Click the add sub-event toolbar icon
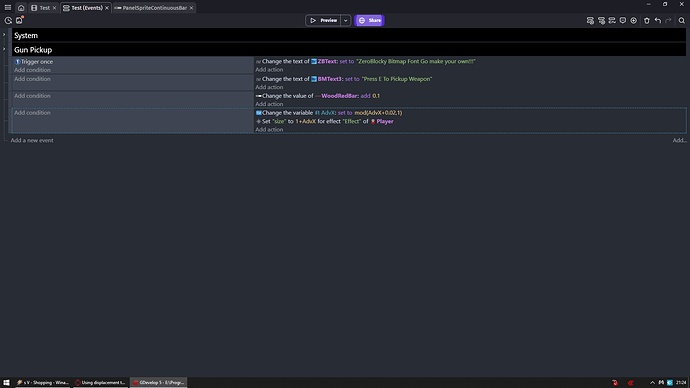This screenshot has width=690, height=388. click(601, 20)
